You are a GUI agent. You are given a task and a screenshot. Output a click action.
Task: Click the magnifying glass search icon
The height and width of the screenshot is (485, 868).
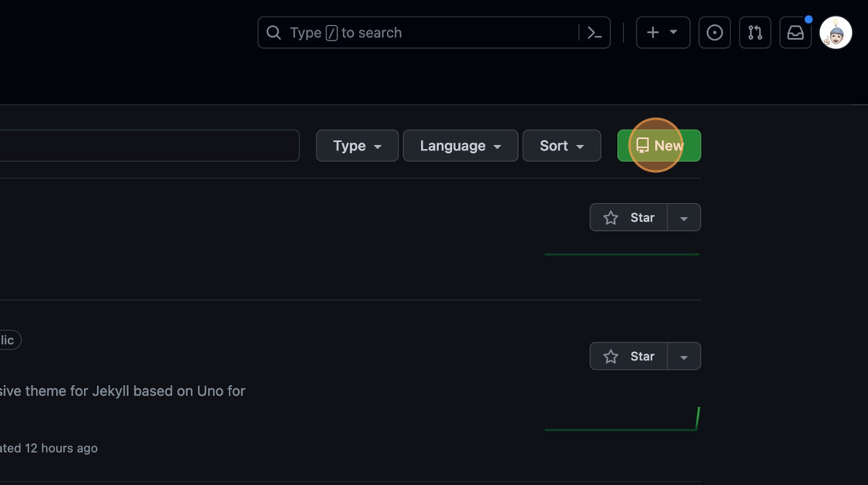pyautogui.click(x=273, y=33)
